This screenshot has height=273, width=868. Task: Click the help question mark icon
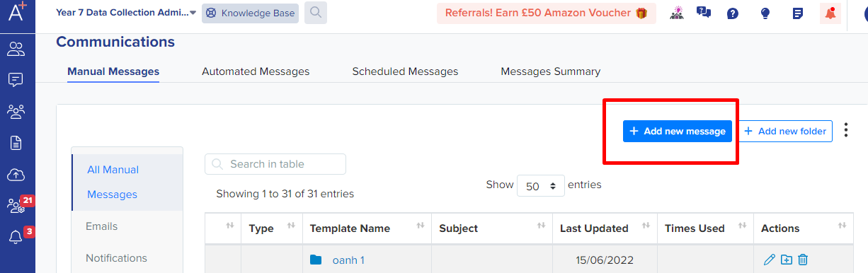click(x=733, y=13)
